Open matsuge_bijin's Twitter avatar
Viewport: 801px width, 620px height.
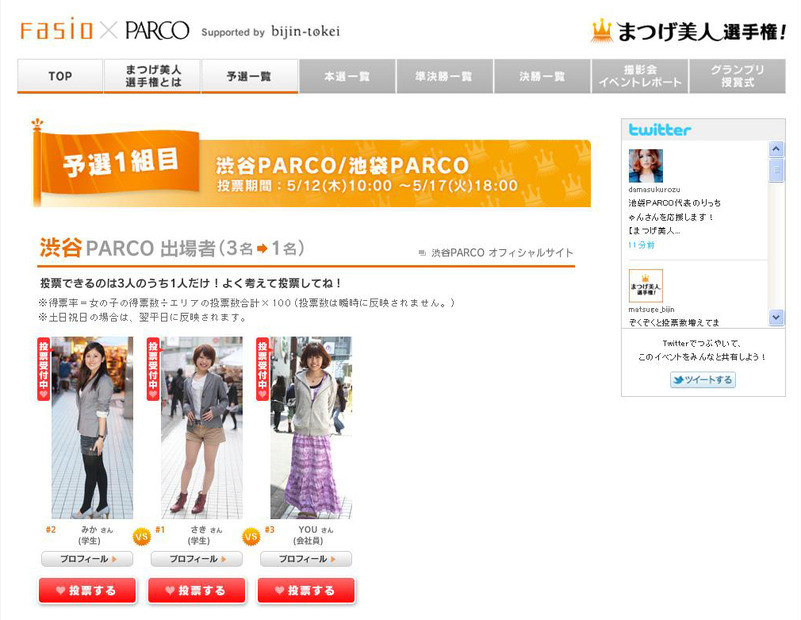pos(646,286)
